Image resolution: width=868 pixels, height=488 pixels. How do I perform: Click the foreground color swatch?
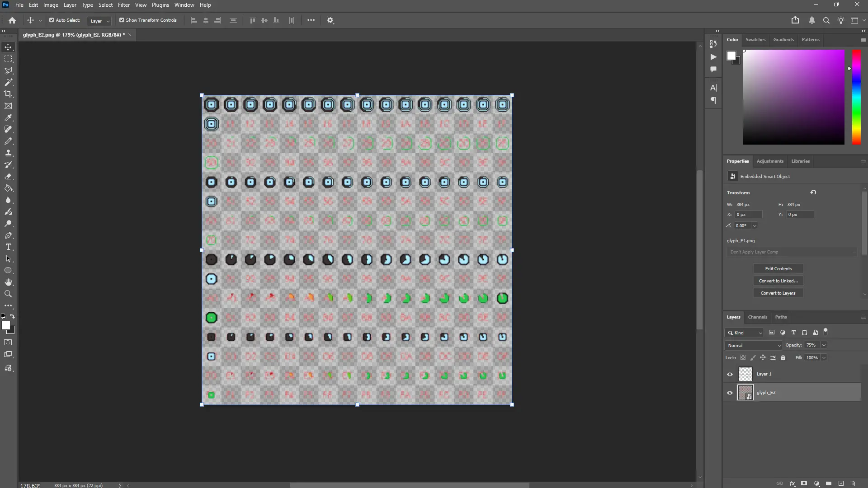(7, 326)
